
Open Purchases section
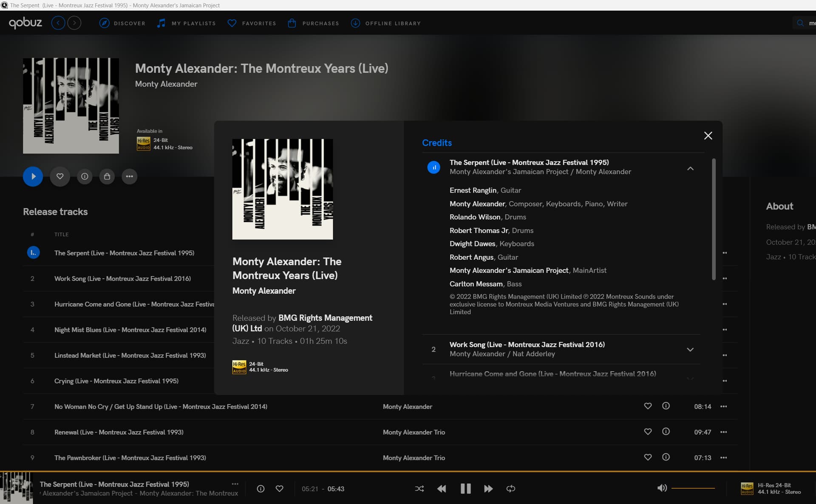pyautogui.click(x=313, y=23)
